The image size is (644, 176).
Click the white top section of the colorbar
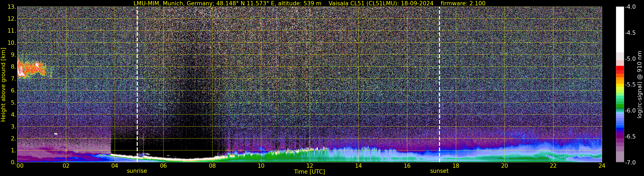click(620, 29)
